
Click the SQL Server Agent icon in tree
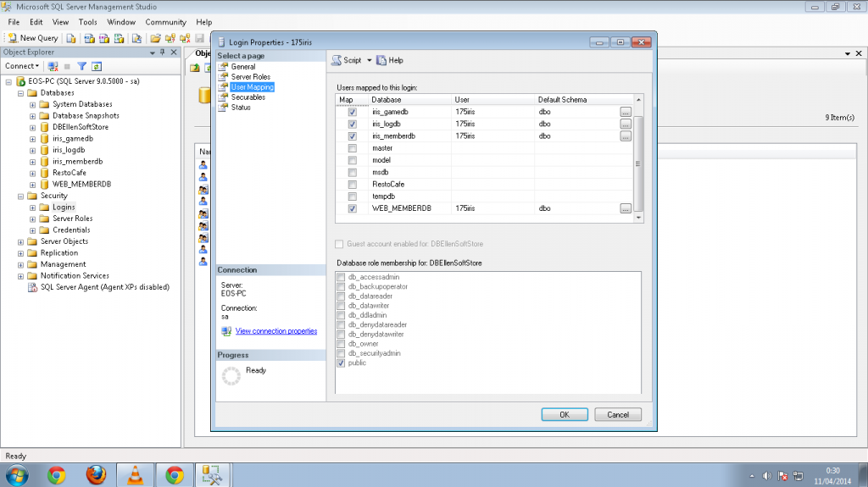(x=33, y=287)
